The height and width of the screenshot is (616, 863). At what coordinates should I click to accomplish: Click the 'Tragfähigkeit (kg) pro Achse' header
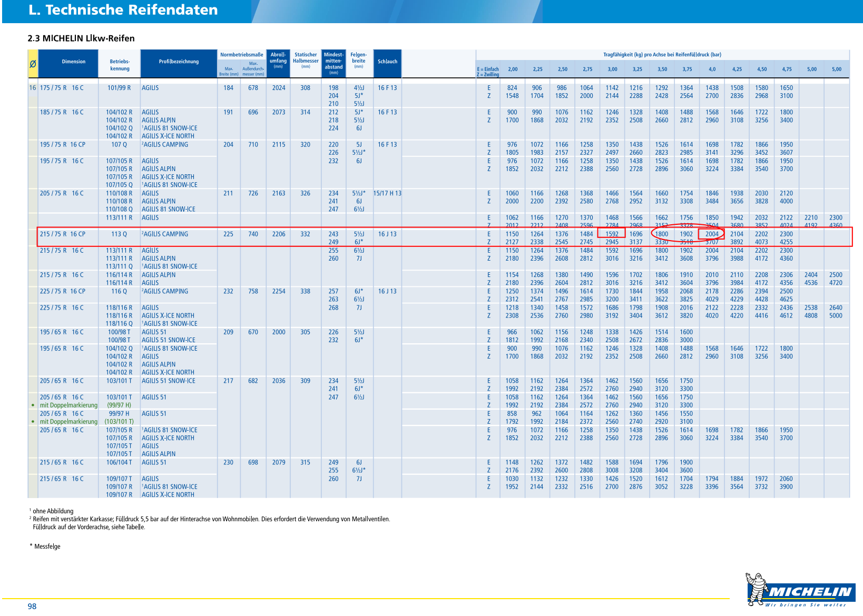coord(662,55)
